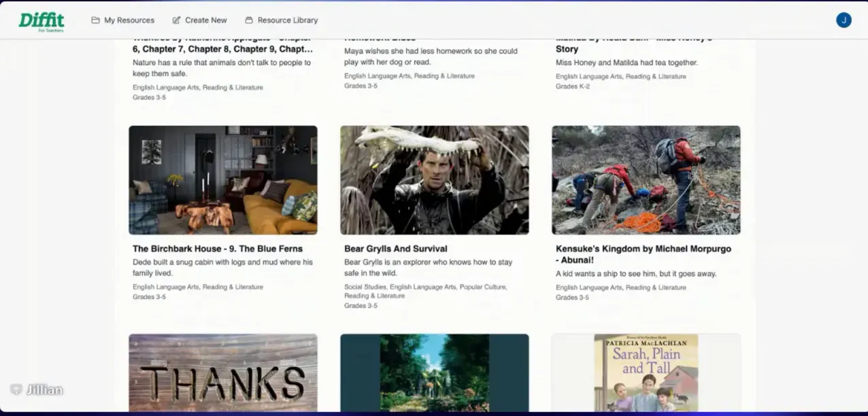Open the Bear Grylls And Survival title

point(396,249)
